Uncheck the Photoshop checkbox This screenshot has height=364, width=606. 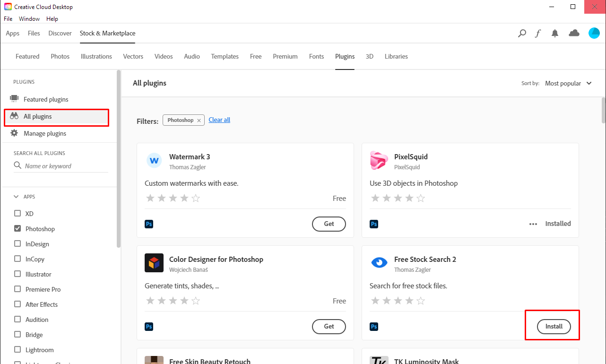coord(17,229)
